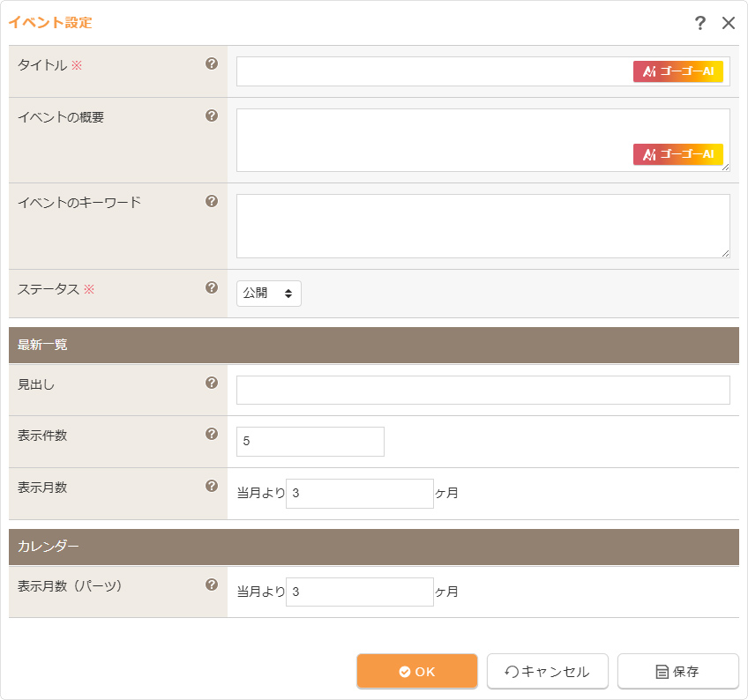Click the 表示件数 field showing 5
The width and height of the screenshot is (748, 700).
[x=310, y=442]
